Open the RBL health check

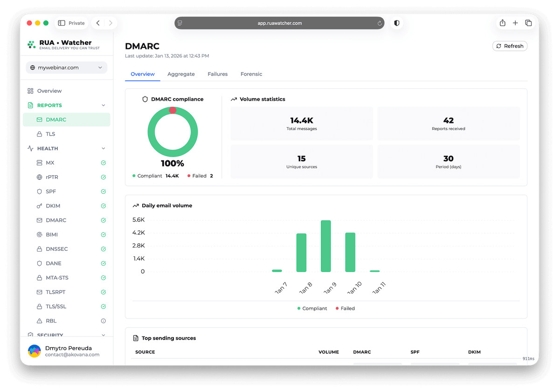click(x=66, y=321)
